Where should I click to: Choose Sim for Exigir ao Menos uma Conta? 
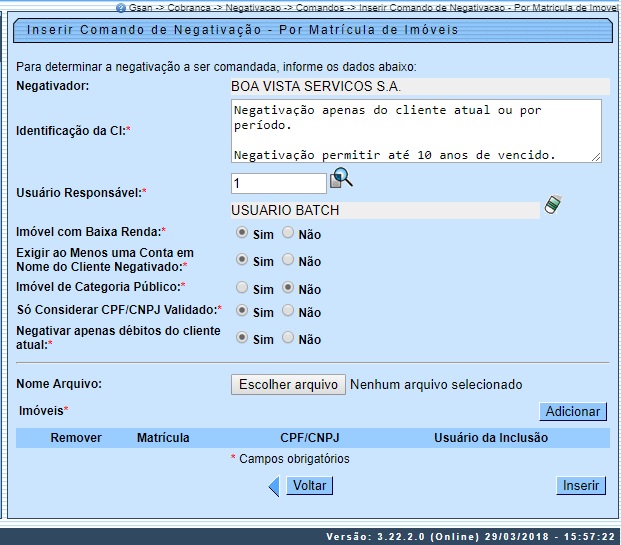[x=241, y=260]
